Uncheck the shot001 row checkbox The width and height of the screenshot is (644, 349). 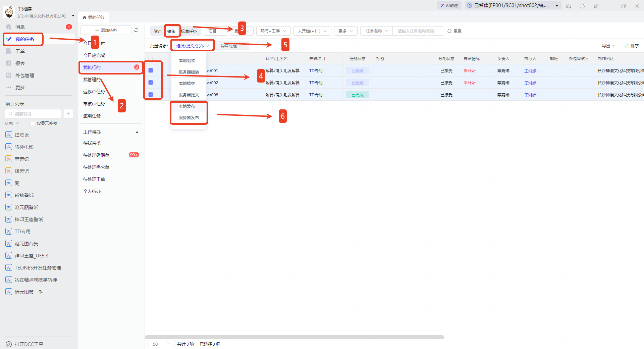coord(151,70)
